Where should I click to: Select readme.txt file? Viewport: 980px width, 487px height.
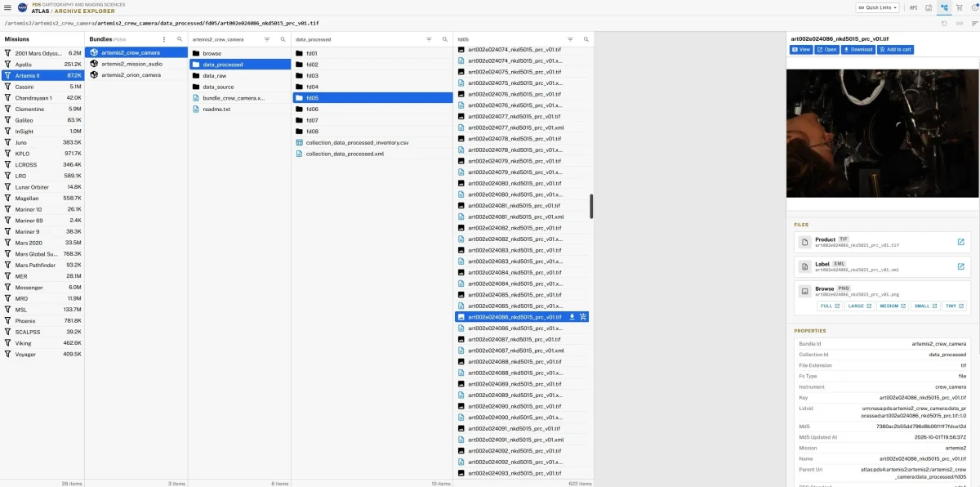(240, 109)
